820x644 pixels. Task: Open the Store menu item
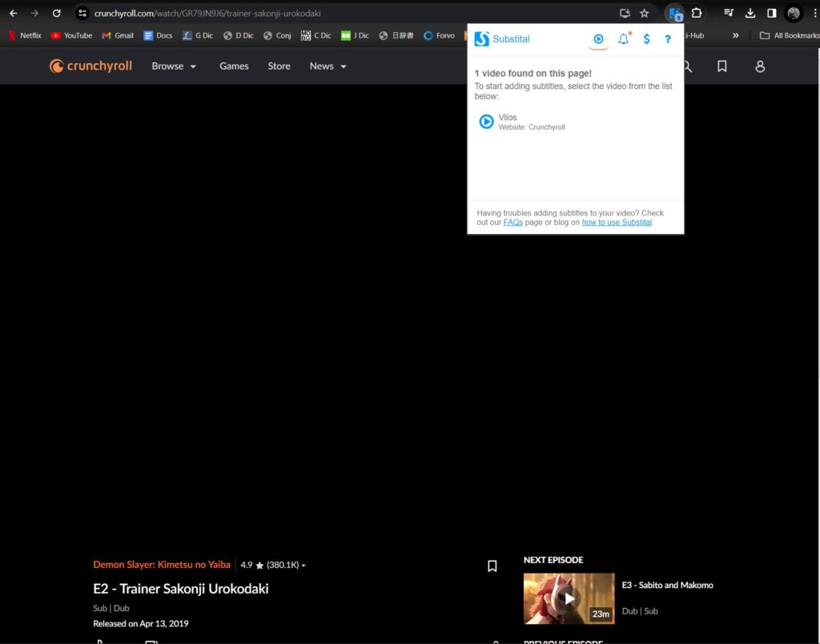coord(279,66)
